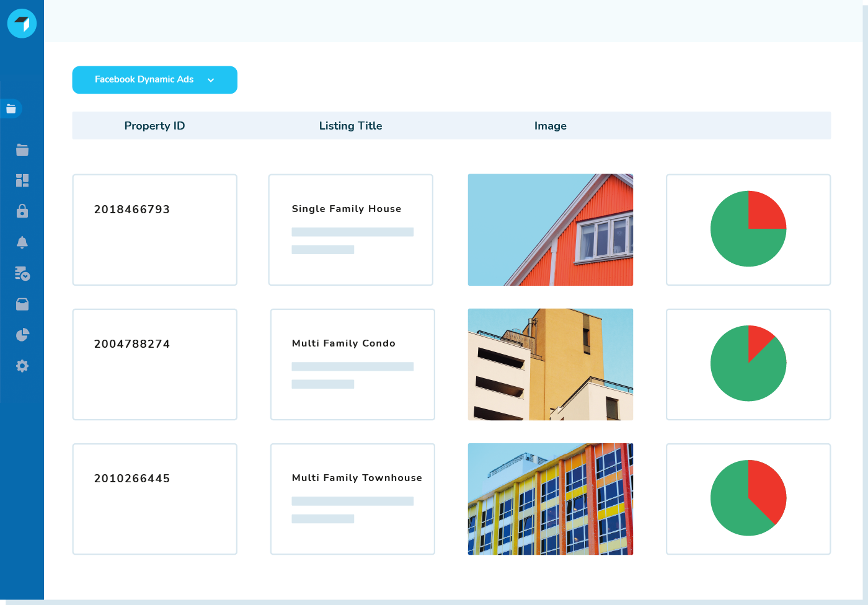Click the pie chart for Multi Family Townhouse

coord(748,498)
